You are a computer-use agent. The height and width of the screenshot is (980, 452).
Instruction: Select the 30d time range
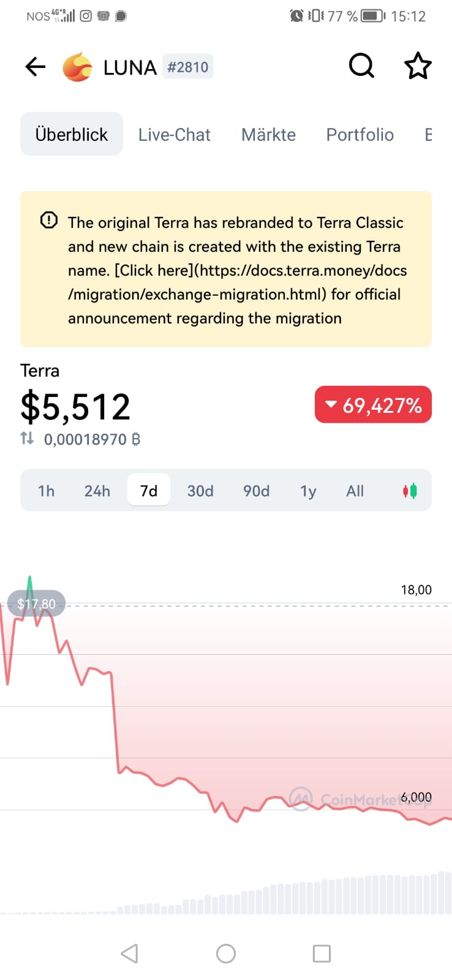click(x=200, y=491)
